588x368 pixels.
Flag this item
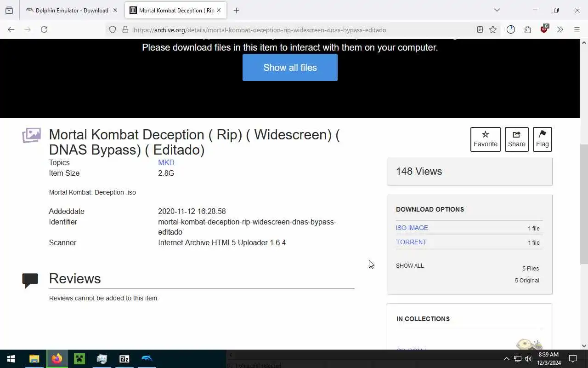point(542,139)
